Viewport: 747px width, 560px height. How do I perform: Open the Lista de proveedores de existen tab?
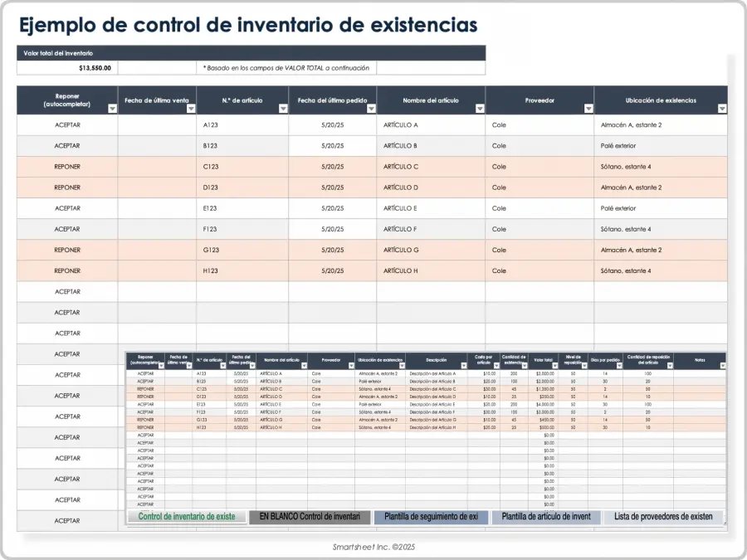(x=663, y=517)
